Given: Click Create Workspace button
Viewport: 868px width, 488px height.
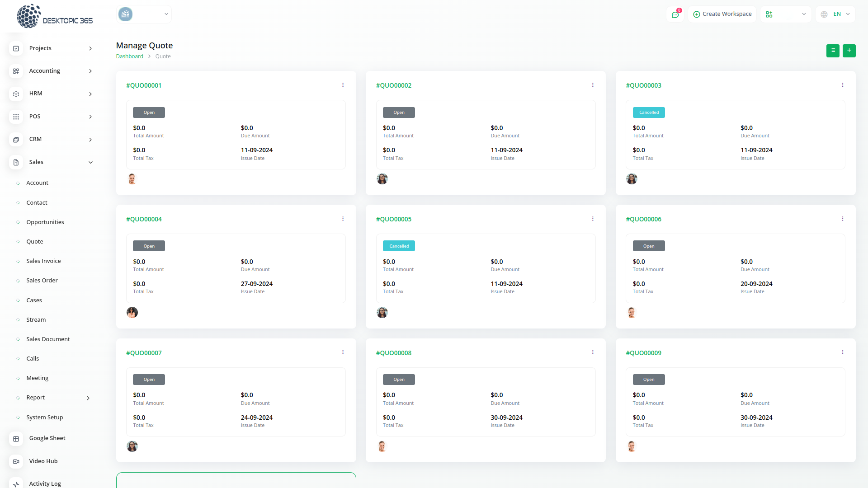Looking at the screenshot, I should [722, 14].
